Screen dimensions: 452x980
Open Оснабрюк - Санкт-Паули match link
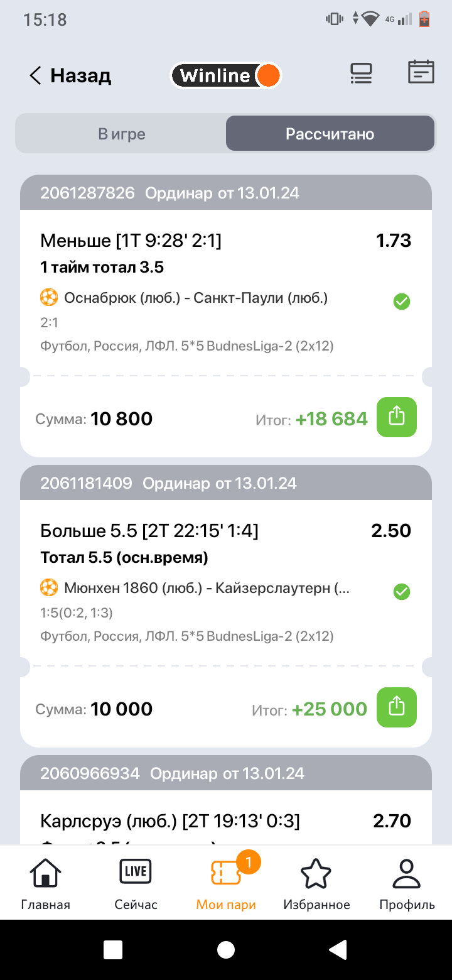click(x=196, y=298)
